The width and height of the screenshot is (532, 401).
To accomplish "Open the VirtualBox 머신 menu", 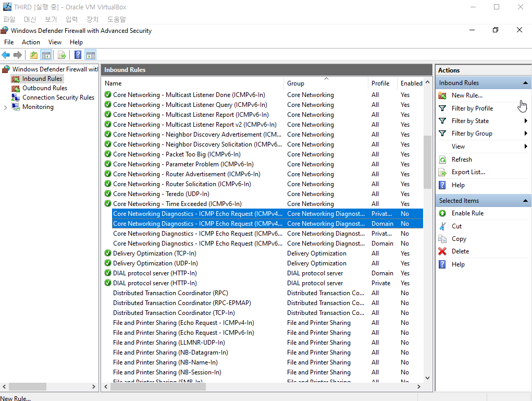I will 30,19.
